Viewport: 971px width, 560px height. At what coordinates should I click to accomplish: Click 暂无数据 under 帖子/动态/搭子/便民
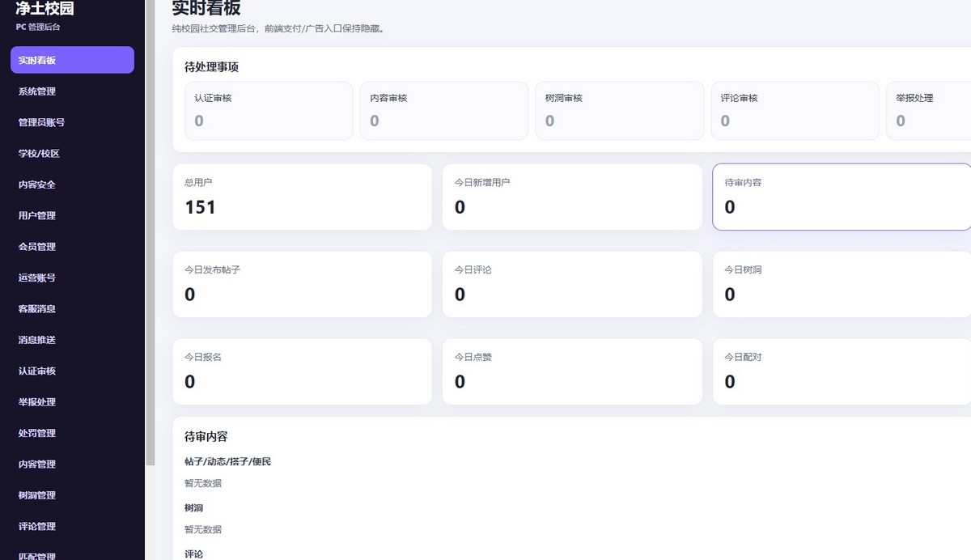(203, 483)
